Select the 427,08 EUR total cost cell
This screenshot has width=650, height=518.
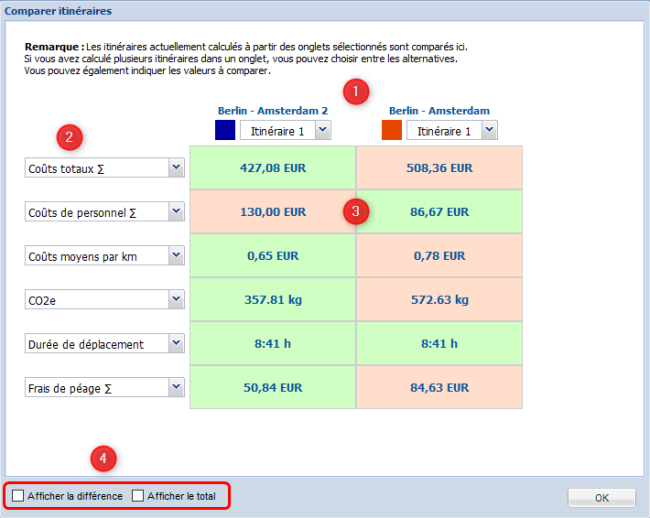click(x=272, y=168)
